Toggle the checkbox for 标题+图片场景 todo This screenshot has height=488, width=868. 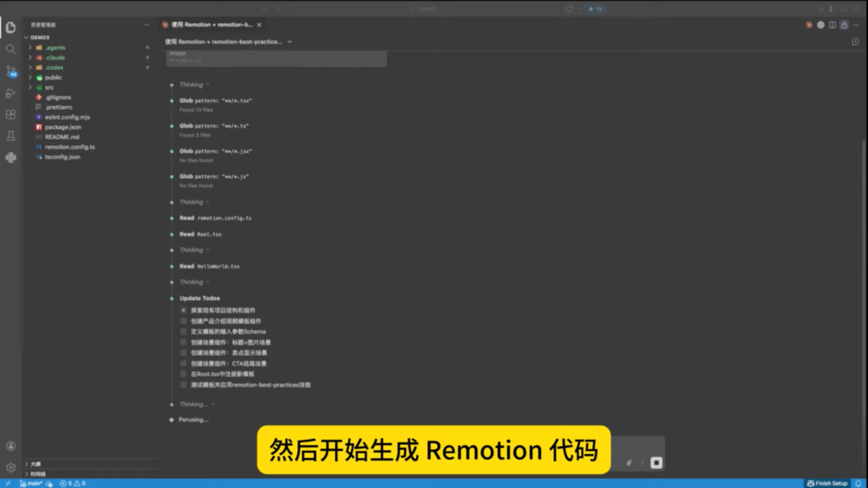point(183,342)
